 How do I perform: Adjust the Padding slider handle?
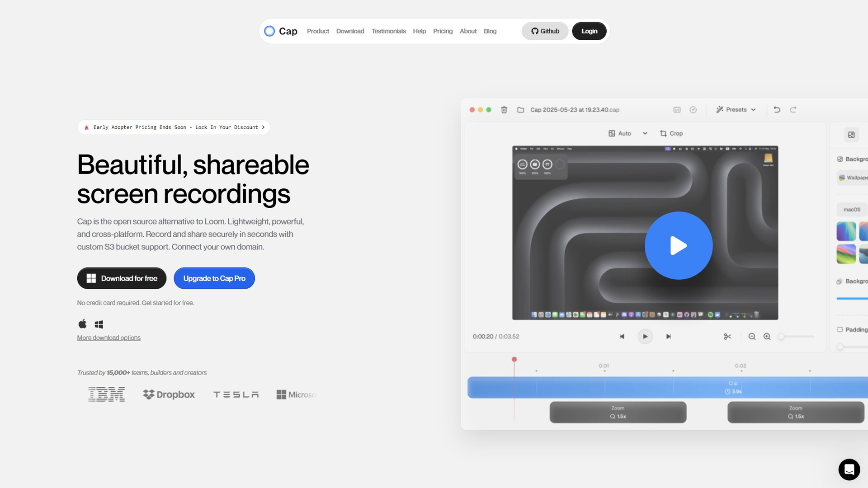tap(840, 347)
